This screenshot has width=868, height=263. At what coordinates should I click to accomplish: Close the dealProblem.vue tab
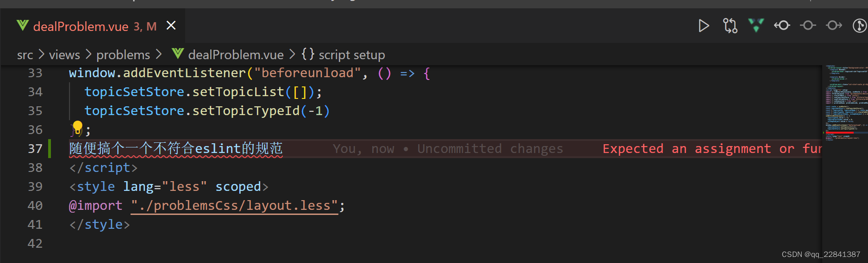171,25
